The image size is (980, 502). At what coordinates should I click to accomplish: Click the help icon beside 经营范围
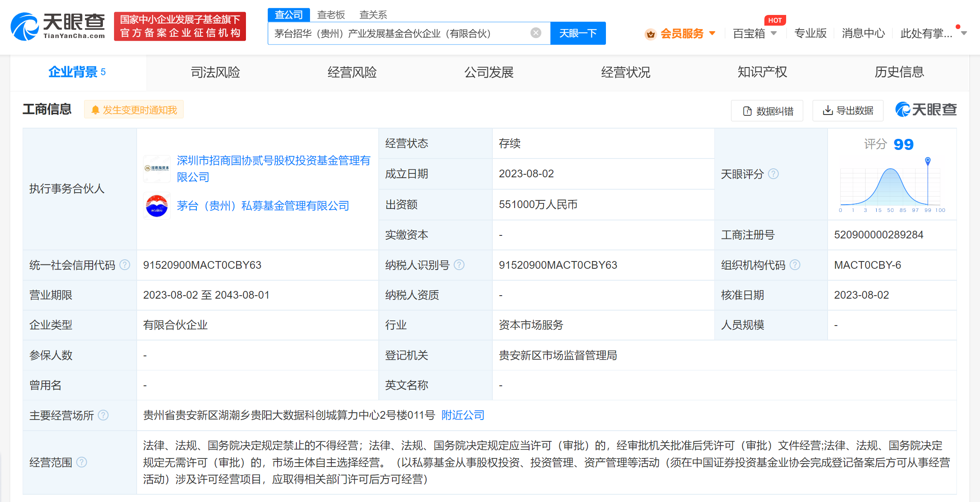(82, 462)
